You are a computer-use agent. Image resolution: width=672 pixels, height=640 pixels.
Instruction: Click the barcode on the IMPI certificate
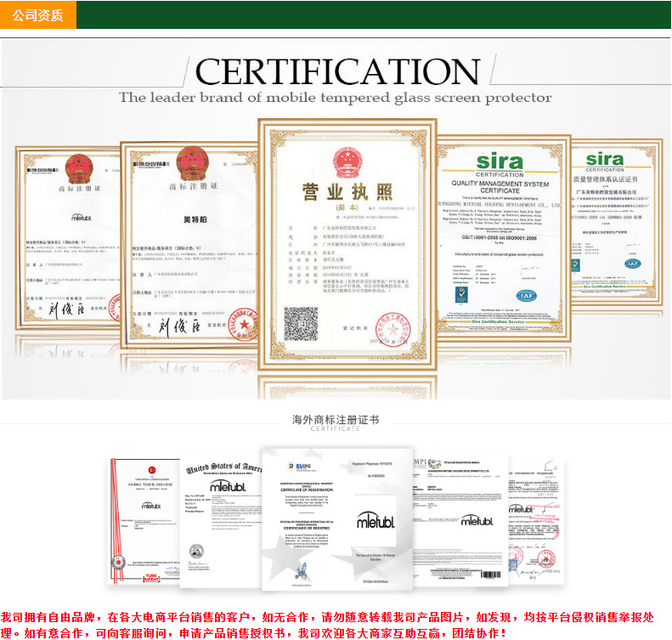(491, 575)
